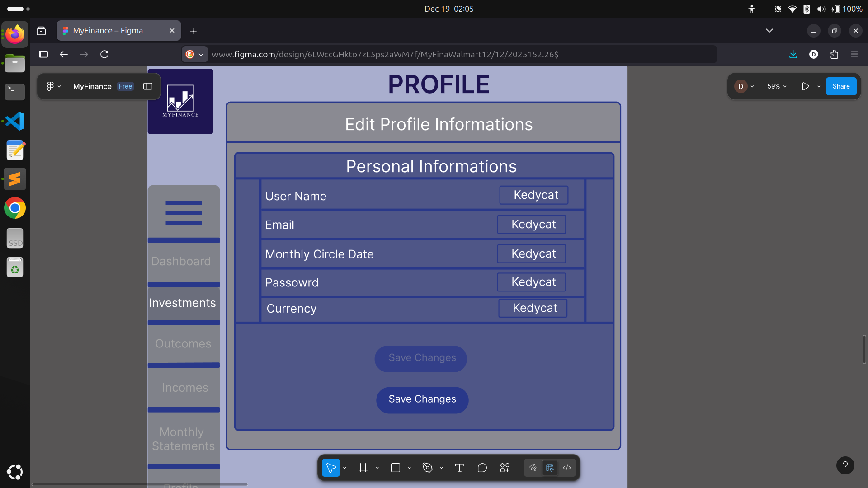Select the Move tool in toolbar
Screen dimensions: 868x488
tap(330, 468)
